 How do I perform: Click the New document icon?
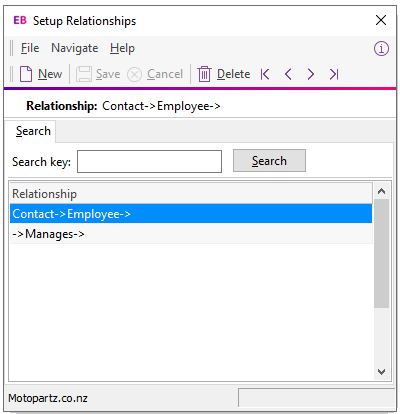click(x=26, y=74)
